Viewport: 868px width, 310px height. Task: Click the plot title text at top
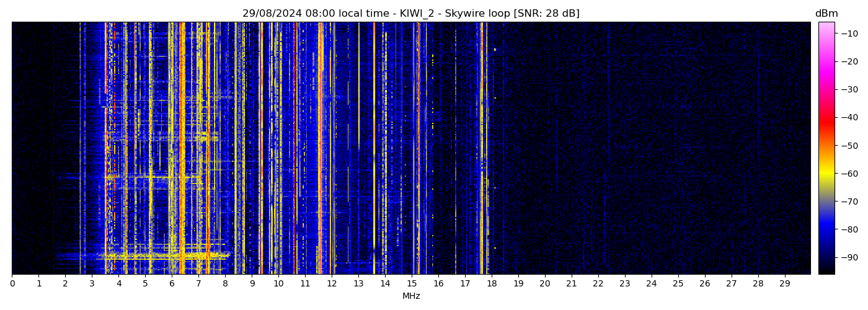click(x=410, y=14)
